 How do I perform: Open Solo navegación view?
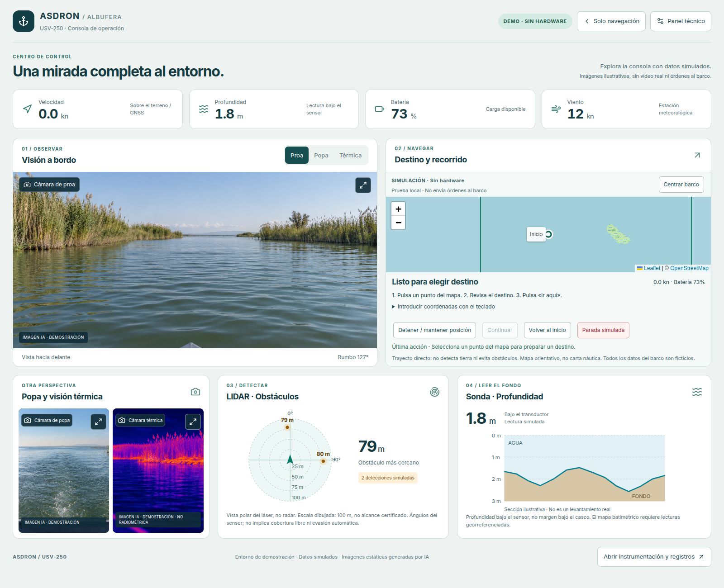pyautogui.click(x=611, y=21)
